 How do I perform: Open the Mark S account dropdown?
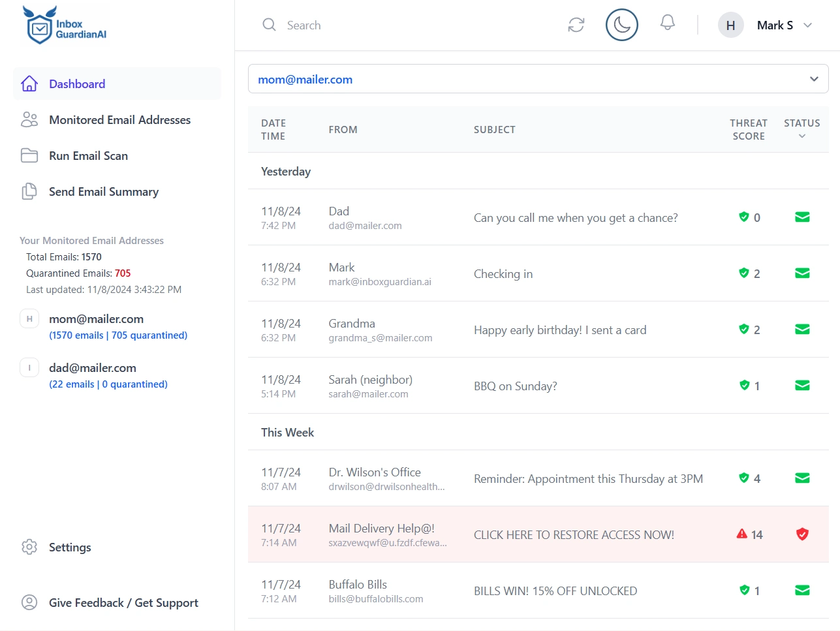pos(808,25)
